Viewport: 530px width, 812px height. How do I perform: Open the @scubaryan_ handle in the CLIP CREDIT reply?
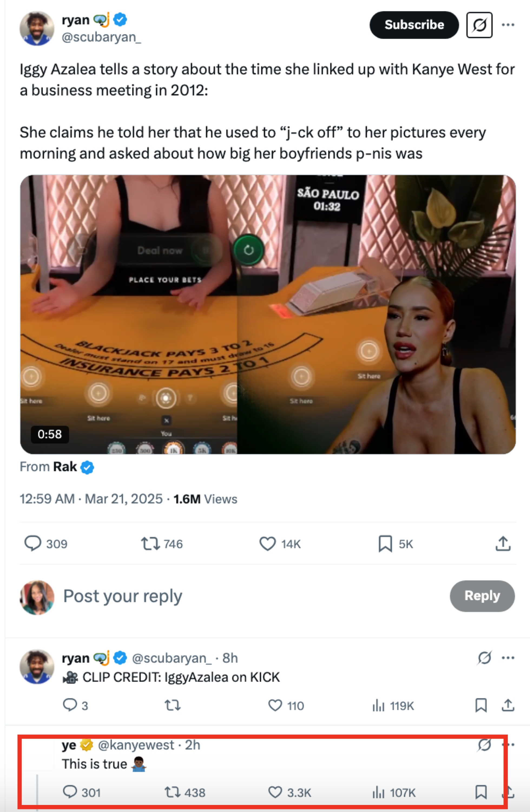click(171, 658)
